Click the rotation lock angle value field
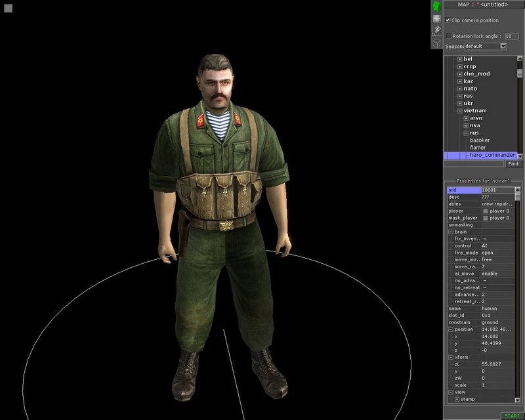Image resolution: width=525 pixels, height=420 pixels. [x=512, y=36]
